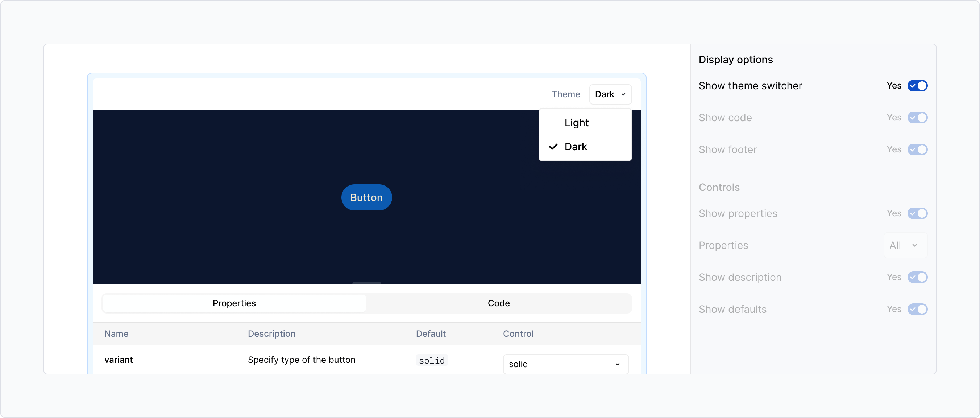Click the Display options heading
980x418 pixels.
[x=735, y=60]
